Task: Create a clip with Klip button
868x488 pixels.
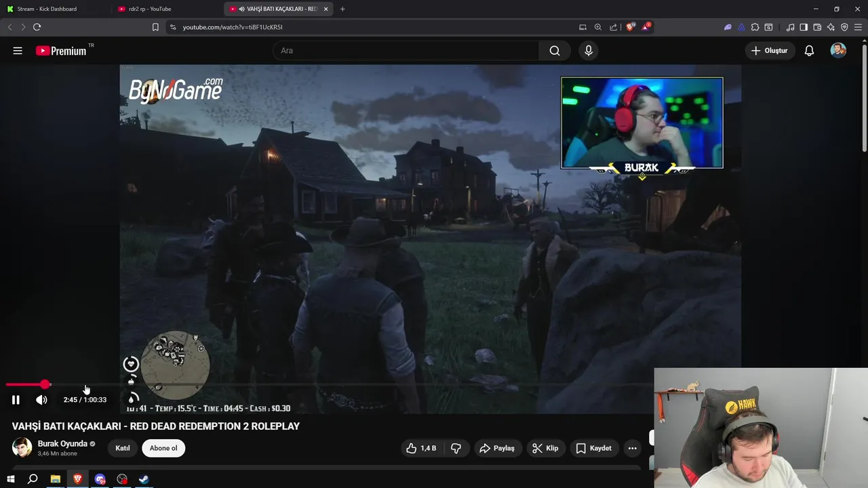Action: pos(545,448)
